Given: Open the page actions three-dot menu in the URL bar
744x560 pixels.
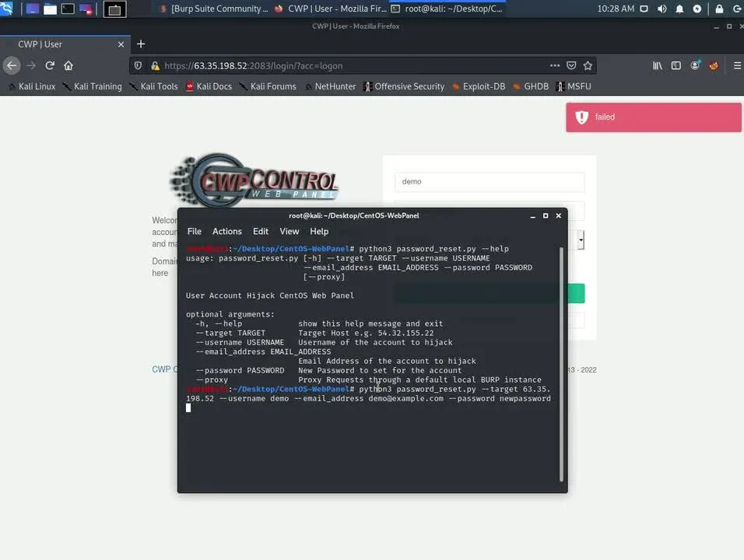Looking at the screenshot, I should click(x=555, y=65).
